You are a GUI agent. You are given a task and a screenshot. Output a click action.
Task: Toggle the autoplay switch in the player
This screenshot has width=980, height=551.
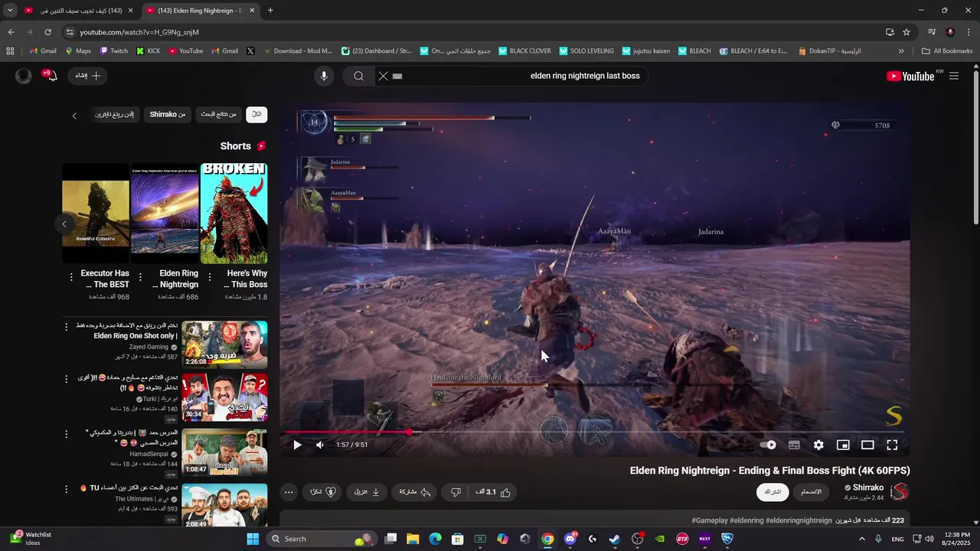click(x=768, y=445)
